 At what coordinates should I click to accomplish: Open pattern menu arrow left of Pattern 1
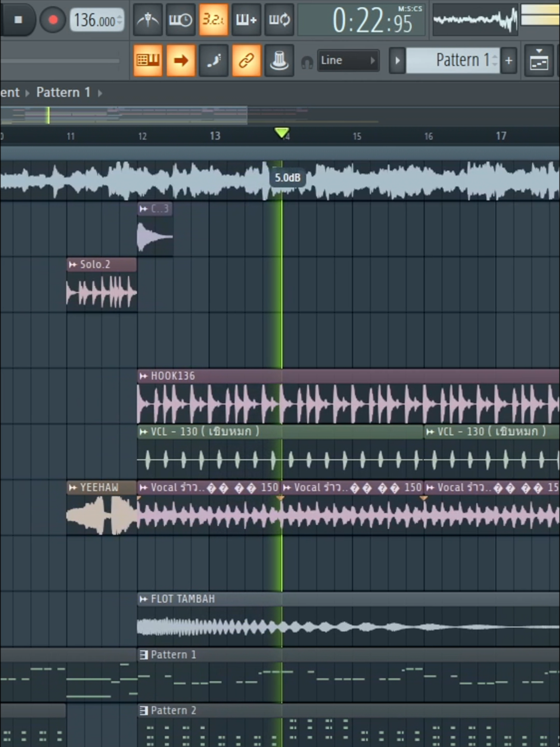tap(397, 60)
